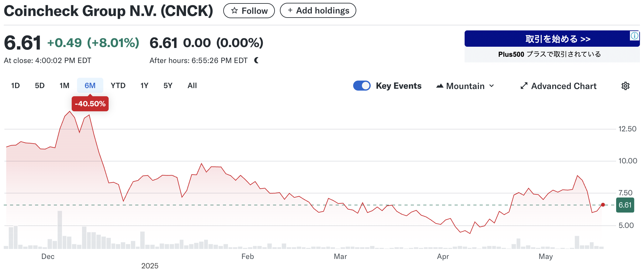Click the Plus500 ad text
Image resolution: width=644 pixels, height=274 pixels.
(x=549, y=54)
